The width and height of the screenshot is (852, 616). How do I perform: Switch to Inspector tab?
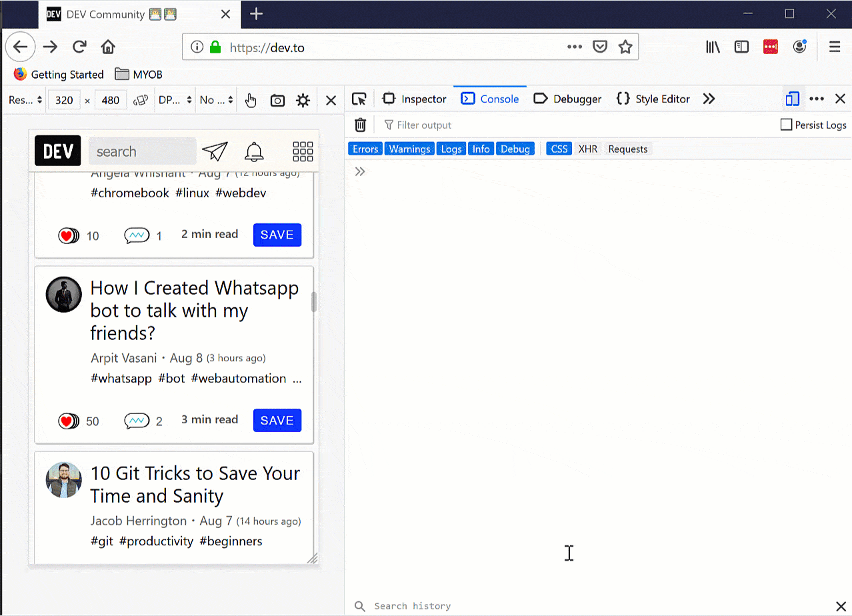coord(415,99)
